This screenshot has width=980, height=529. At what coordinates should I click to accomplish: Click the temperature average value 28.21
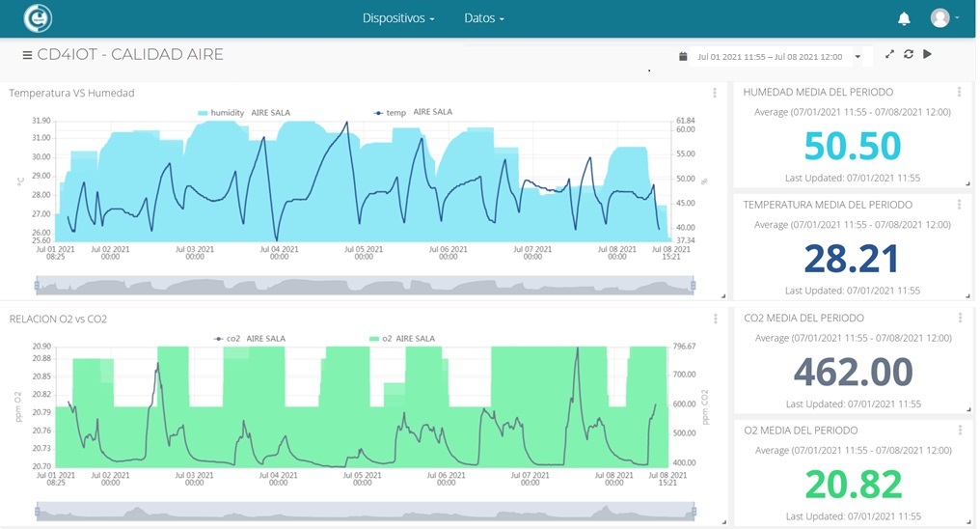pos(852,259)
